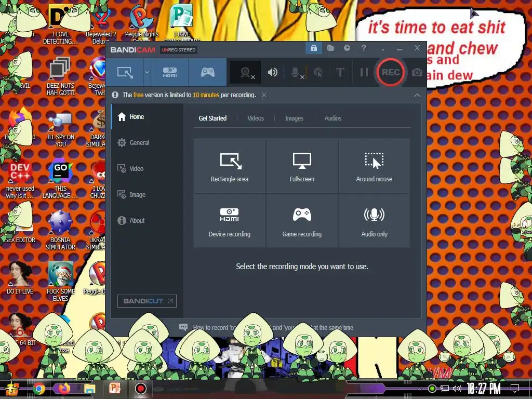Click the lock icon in Bandicam title bar
The width and height of the screenshot is (532, 399).
pos(313,48)
